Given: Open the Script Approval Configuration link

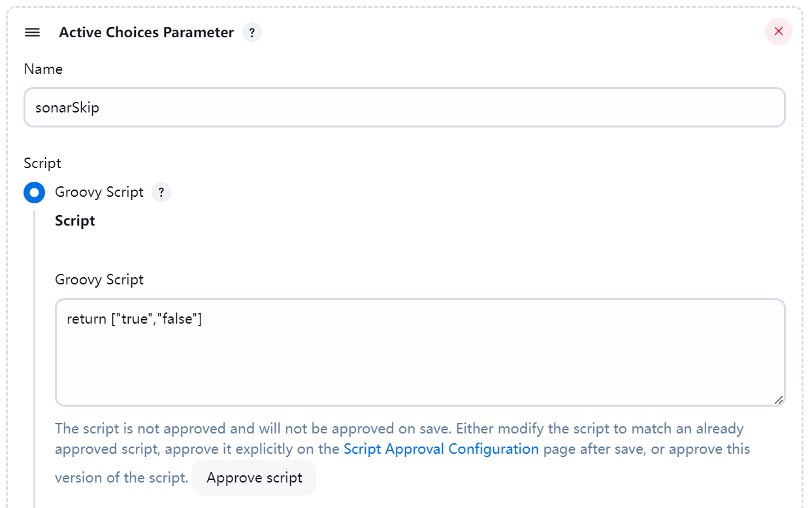Looking at the screenshot, I should (x=441, y=449).
